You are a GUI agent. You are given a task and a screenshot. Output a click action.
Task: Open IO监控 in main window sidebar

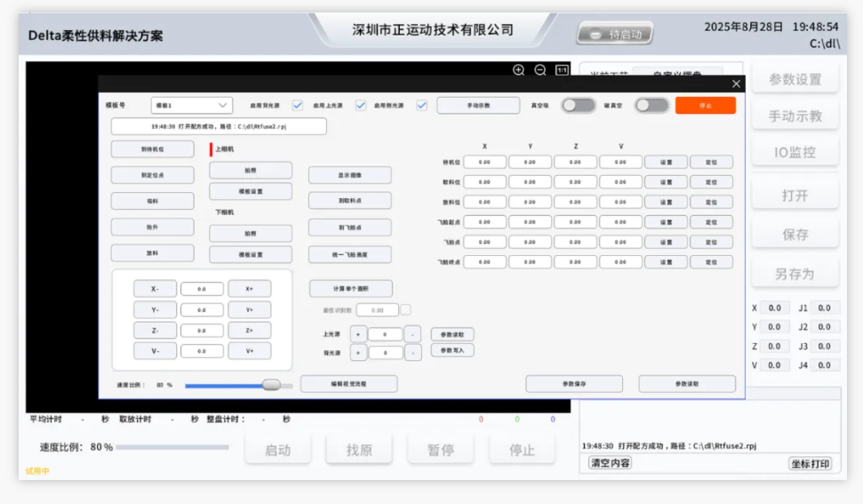(x=795, y=152)
